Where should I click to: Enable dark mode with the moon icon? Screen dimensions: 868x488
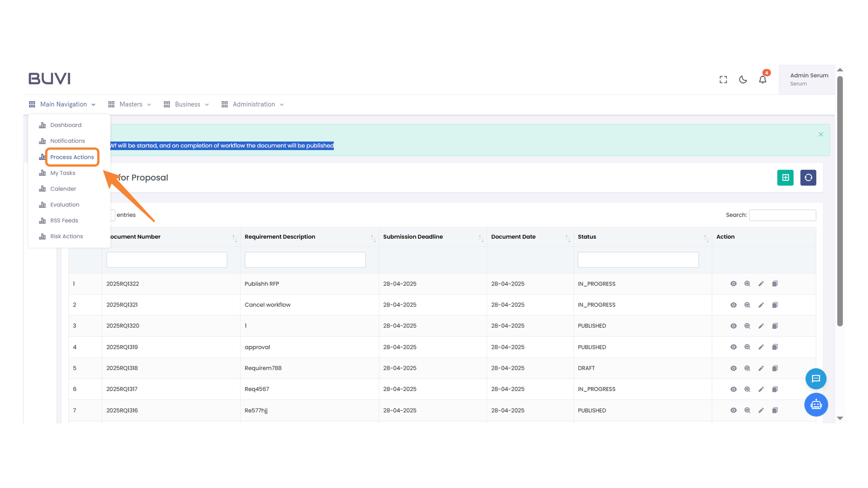pos(743,79)
